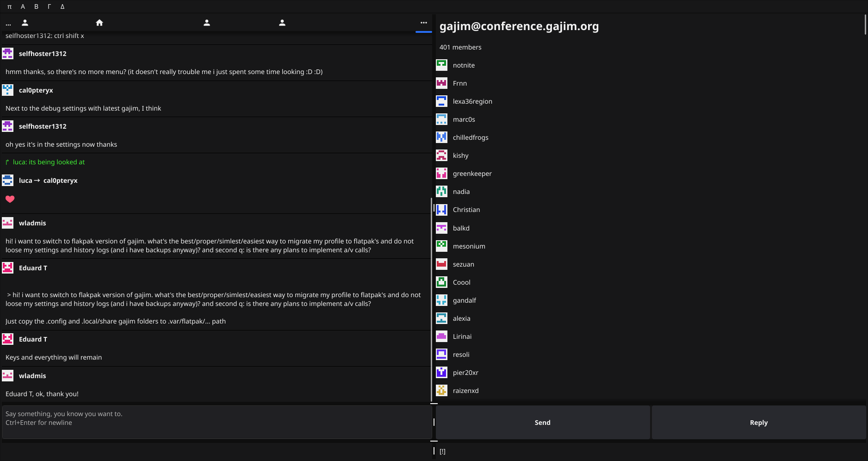Click Christian's name in the member list
This screenshot has height=461, width=868.
click(x=466, y=210)
